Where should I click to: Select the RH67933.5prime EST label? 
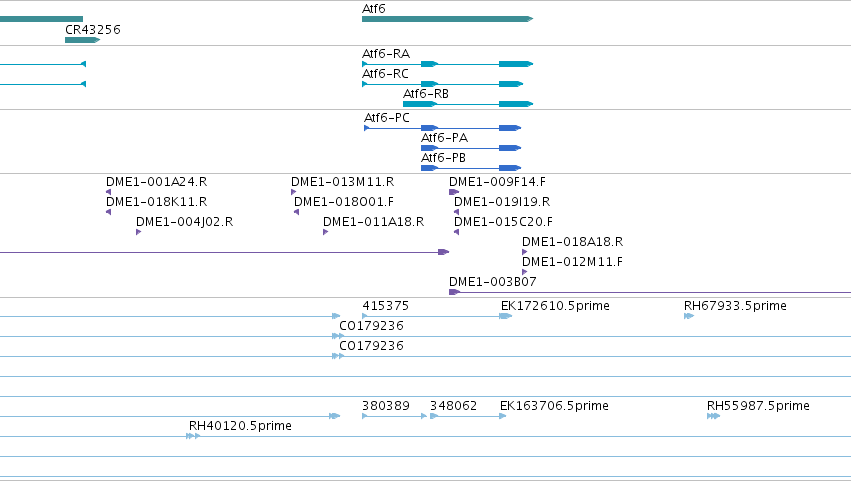(x=735, y=306)
